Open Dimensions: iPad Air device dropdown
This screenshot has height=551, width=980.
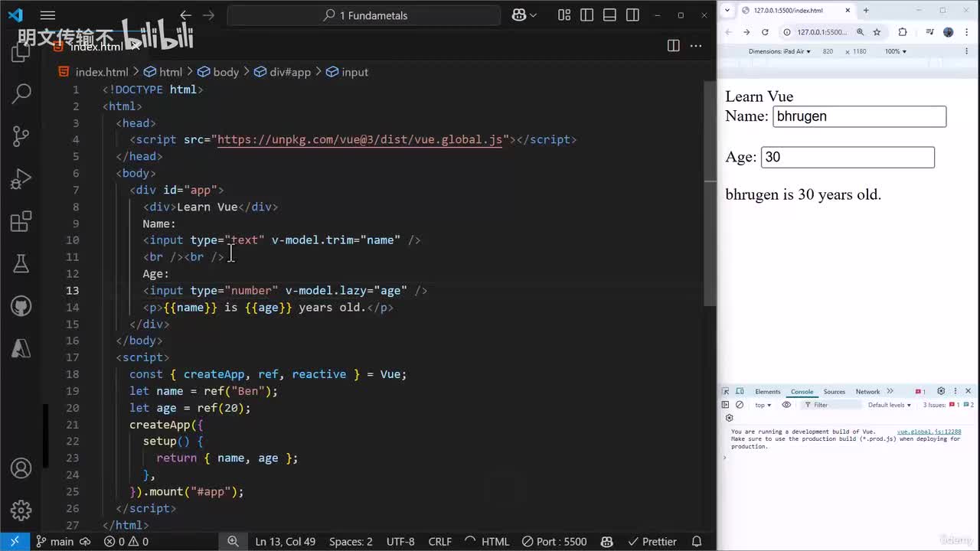pyautogui.click(x=779, y=51)
